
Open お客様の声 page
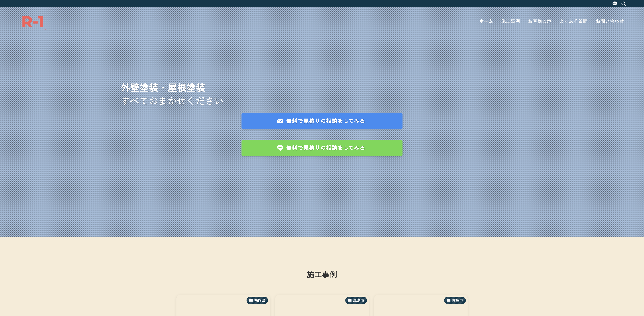point(540,21)
